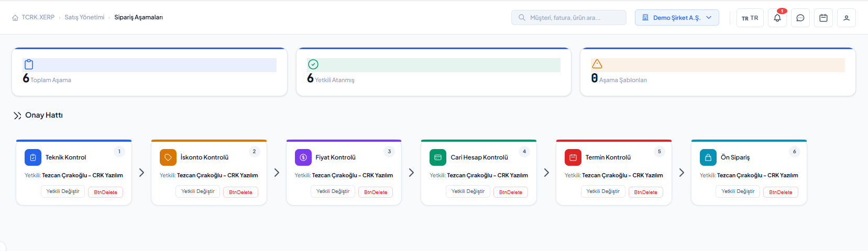Click the red Termin Kontrolü stage icon
This screenshot has width=868, height=251.
click(573, 157)
